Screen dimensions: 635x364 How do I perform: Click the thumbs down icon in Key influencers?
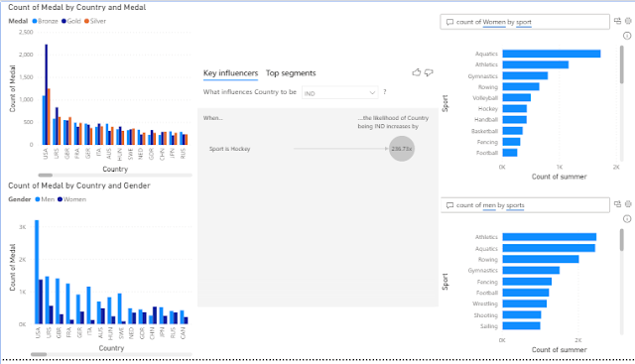pos(429,72)
